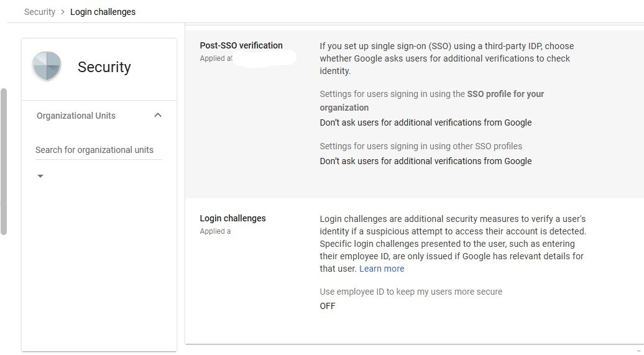644x355 pixels.
Task: Click the Organizational Units label
Action: point(76,116)
